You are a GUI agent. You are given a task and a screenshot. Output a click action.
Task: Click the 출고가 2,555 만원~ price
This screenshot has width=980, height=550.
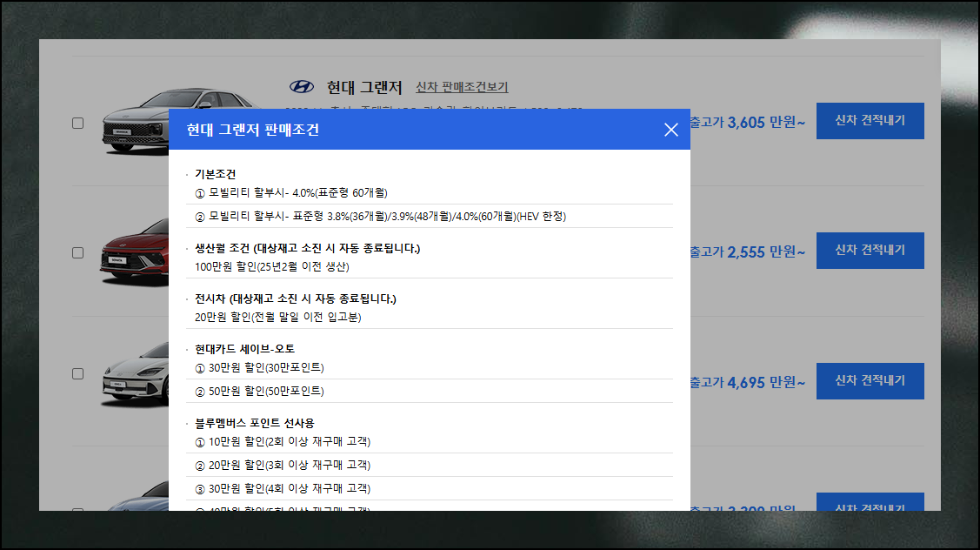click(748, 252)
